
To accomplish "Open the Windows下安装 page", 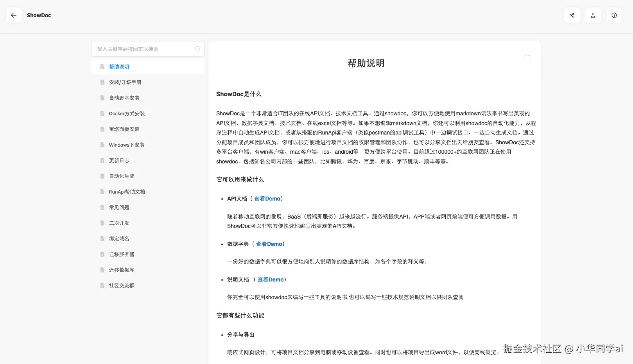I will pos(148,145).
